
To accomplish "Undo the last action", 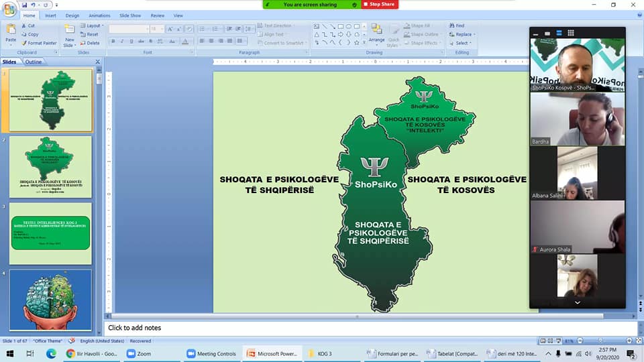I will [34, 5].
